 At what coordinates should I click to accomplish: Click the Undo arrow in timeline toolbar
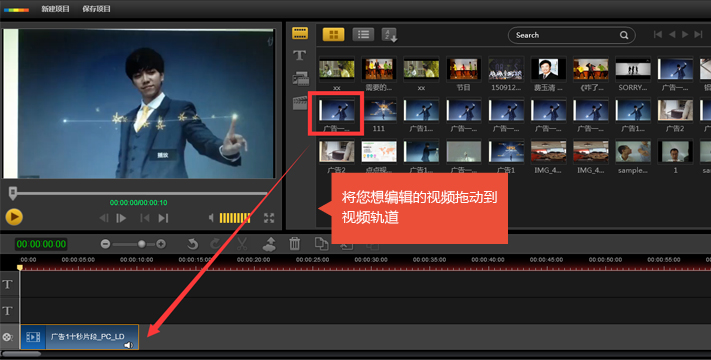pos(193,244)
